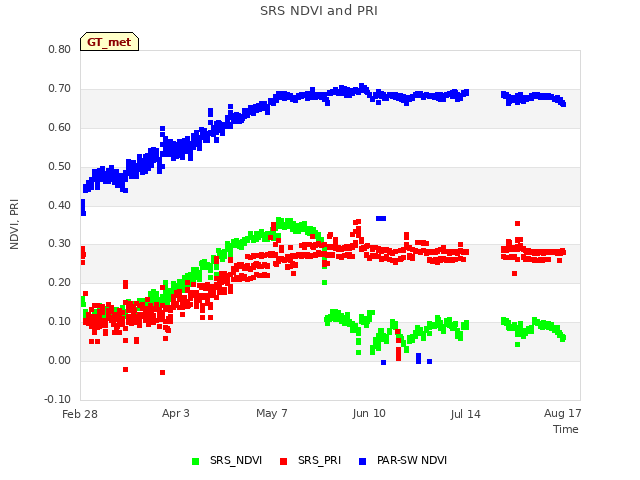The width and height of the screenshot is (640, 480).
Task: Click the green SRS_NDVI legend swatch
Action: click(x=196, y=461)
